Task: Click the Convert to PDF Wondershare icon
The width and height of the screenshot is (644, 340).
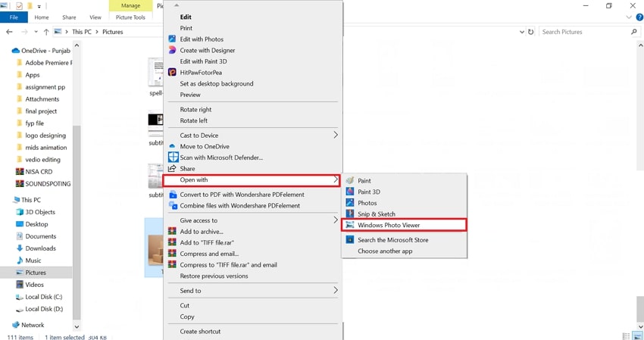Action: 173,194
